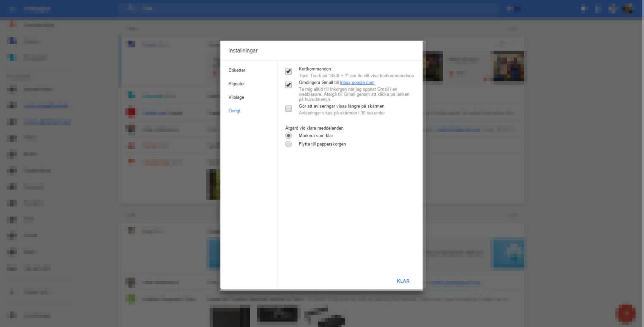
Task: Open the inbox.google.com link
Action: [x=357, y=82]
